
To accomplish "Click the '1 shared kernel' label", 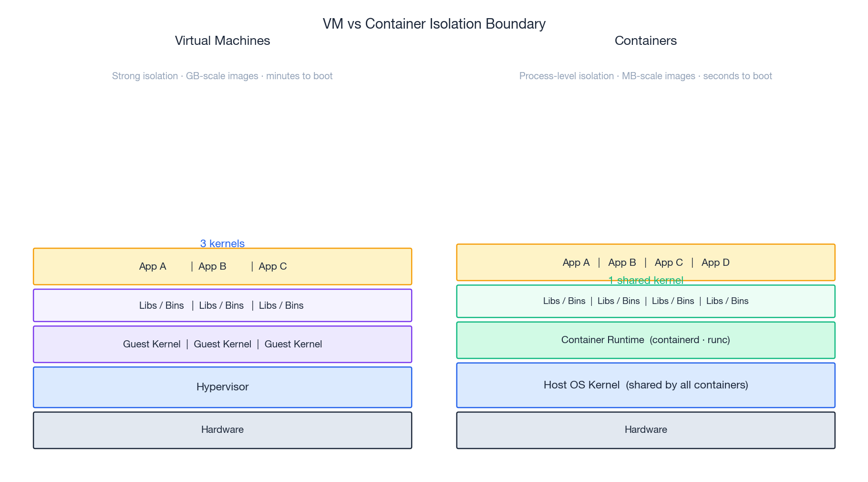I will pyautogui.click(x=645, y=280).
